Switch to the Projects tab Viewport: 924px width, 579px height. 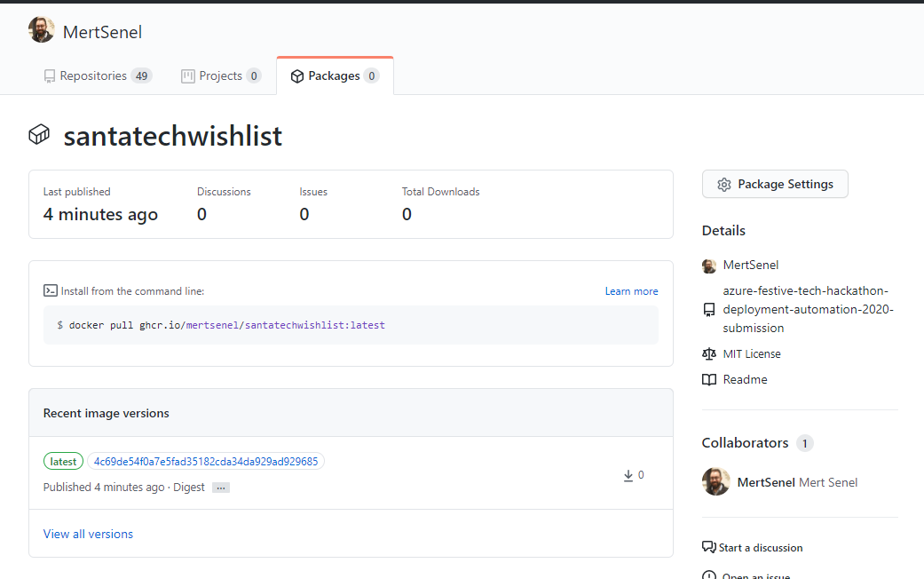(221, 76)
